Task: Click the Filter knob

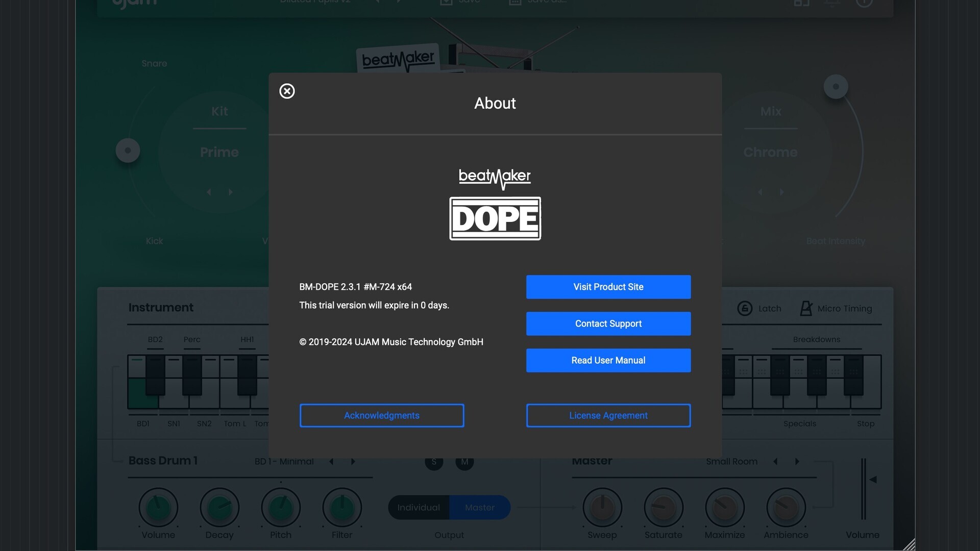Action: pos(342,507)
